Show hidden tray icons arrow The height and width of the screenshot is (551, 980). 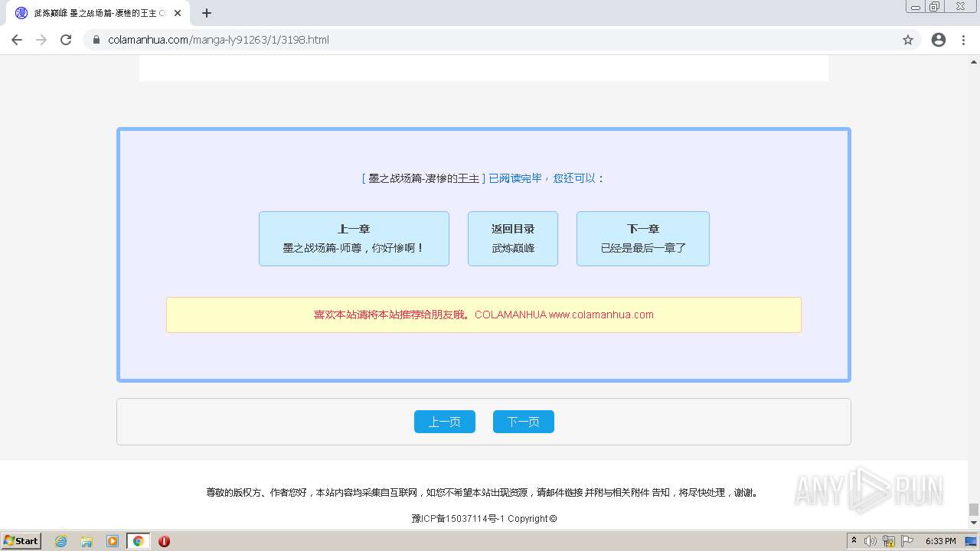click(854, 540)
